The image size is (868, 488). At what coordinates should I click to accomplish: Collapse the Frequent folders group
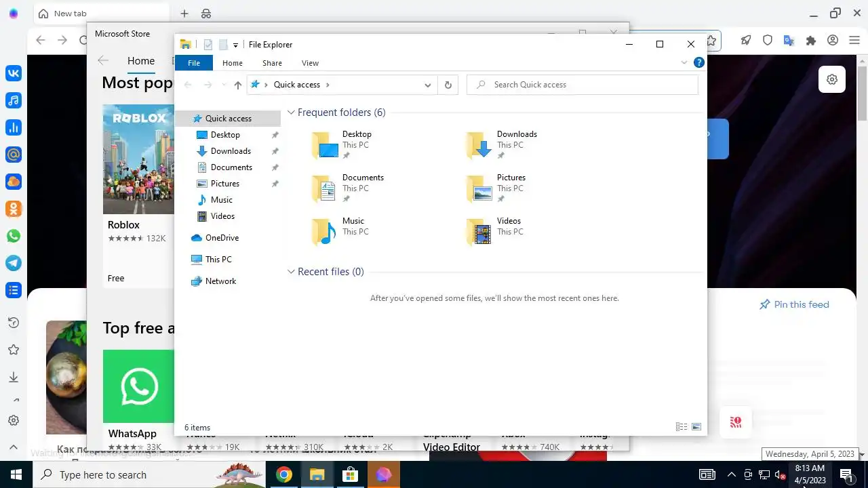292,113
